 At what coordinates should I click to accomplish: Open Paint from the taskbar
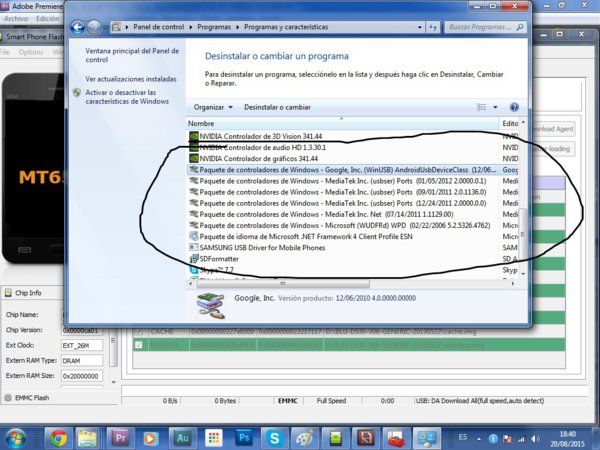pyautogui.click(x=305, y=438)
